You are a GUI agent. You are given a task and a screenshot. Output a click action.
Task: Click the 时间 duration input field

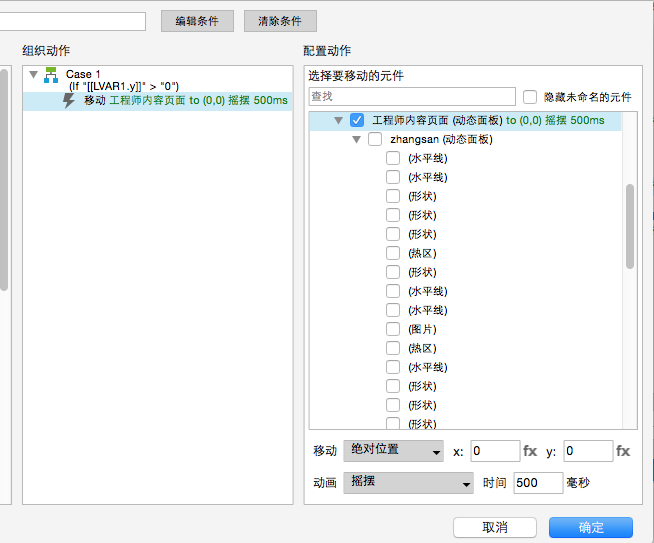pos(538,483)
